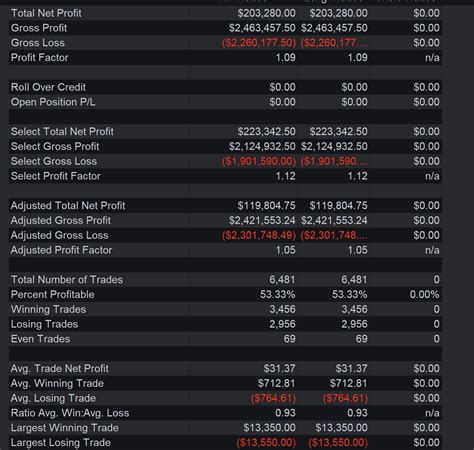This screenshot has width=474, height=450.
Task: Click the Open Position P/L label
Action: tap(53, 102)
